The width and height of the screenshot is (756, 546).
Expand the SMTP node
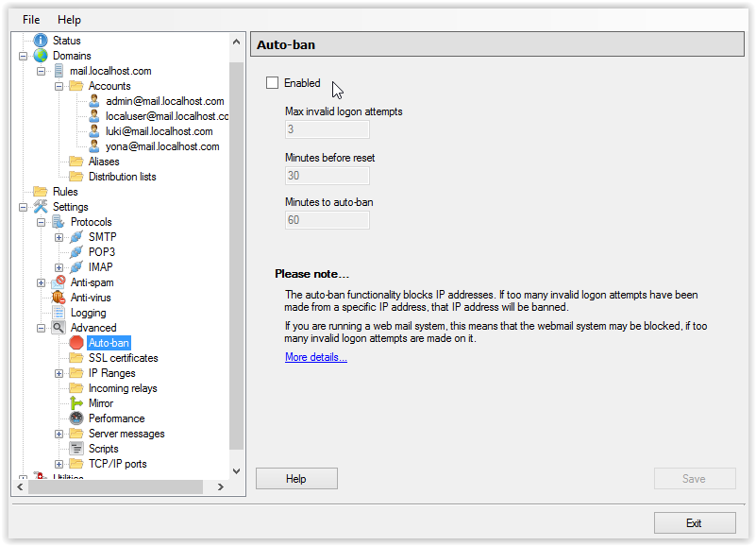tap(59, 237)
